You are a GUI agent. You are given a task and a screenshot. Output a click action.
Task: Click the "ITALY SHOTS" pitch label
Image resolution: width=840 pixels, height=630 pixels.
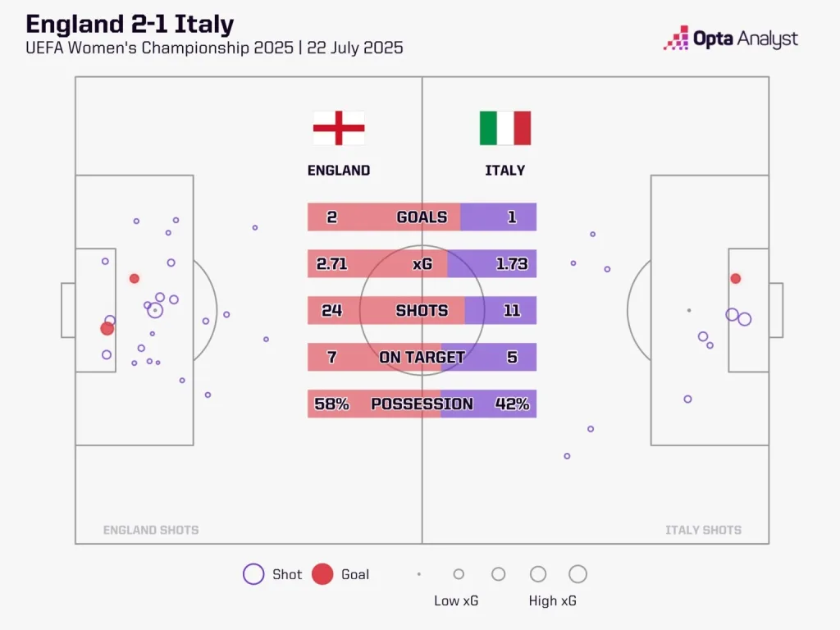coord(703,530)
